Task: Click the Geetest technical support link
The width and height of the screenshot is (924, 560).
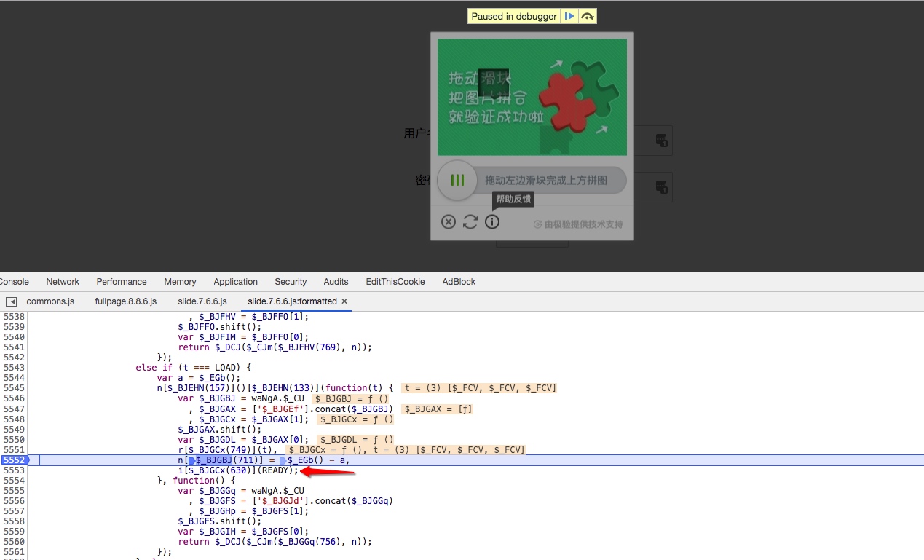Action: coord(578,224)
